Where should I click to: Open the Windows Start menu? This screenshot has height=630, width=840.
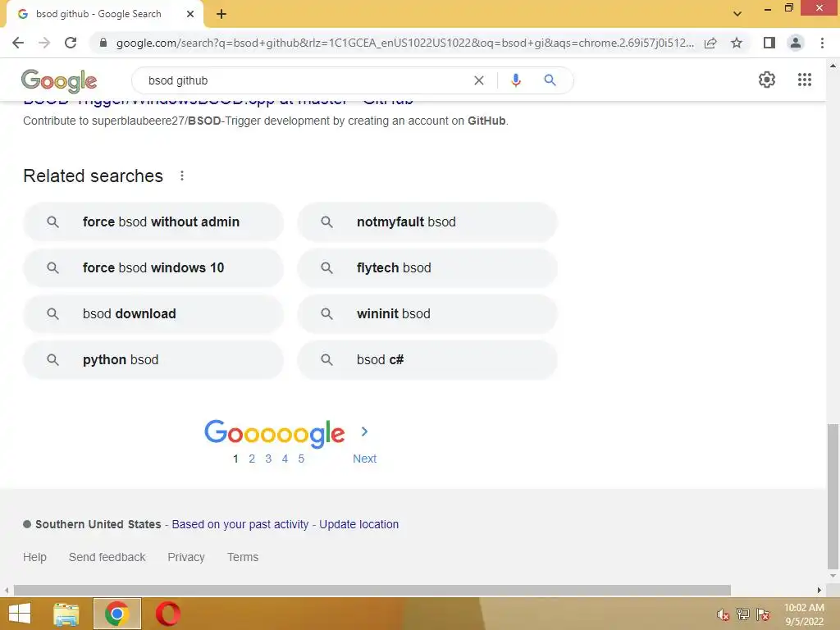[20, 614]
